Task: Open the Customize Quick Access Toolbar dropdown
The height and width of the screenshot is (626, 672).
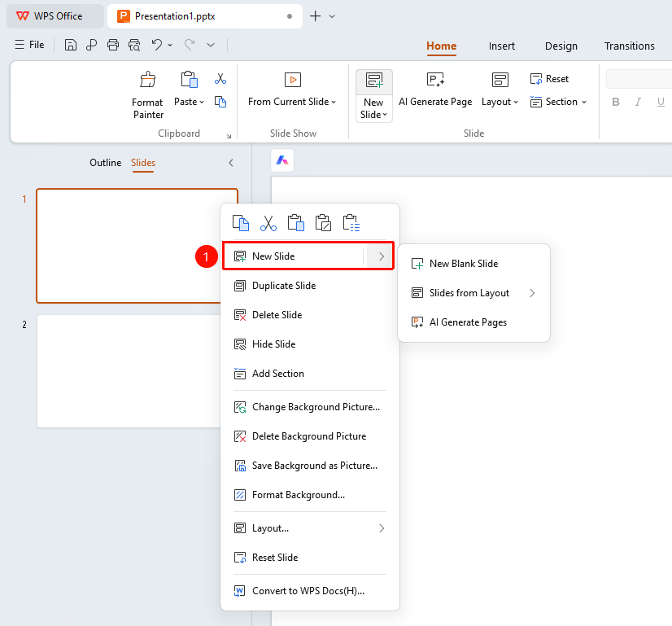Action: click(211, 45)
